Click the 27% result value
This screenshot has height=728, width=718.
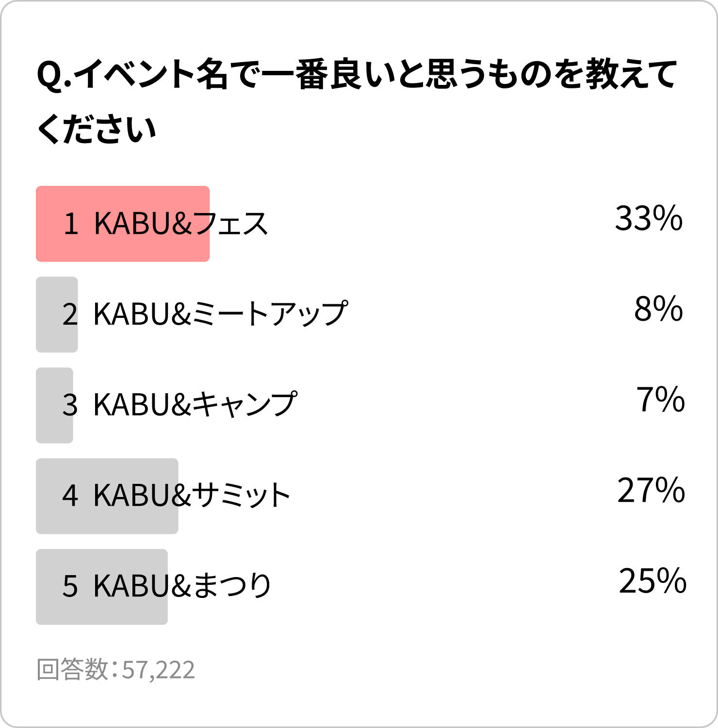click(651, 491)
